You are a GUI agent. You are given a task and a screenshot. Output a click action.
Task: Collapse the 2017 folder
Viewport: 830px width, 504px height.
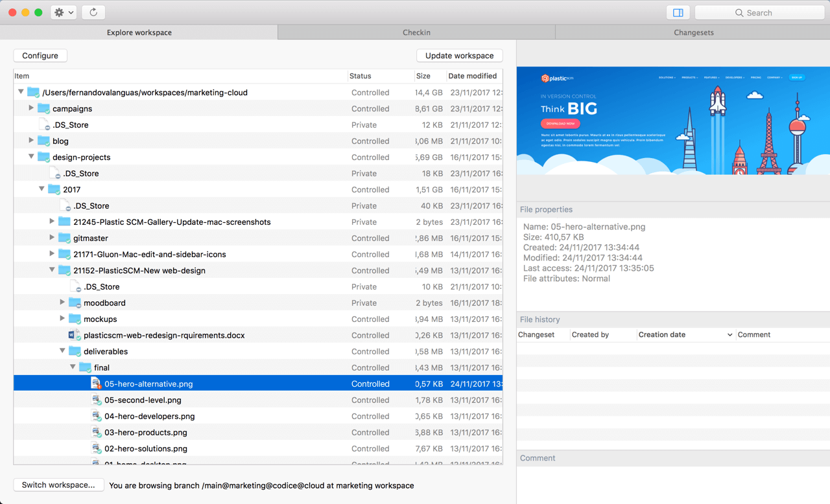tap(41, 189)
